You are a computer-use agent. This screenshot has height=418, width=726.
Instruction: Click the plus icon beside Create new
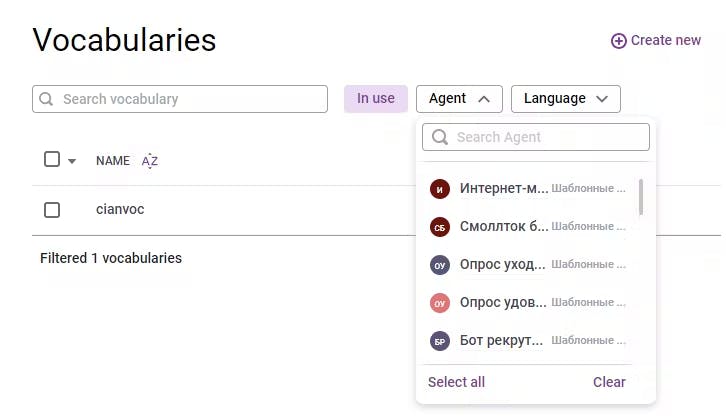pyautogui.click(x=619, y=41)
